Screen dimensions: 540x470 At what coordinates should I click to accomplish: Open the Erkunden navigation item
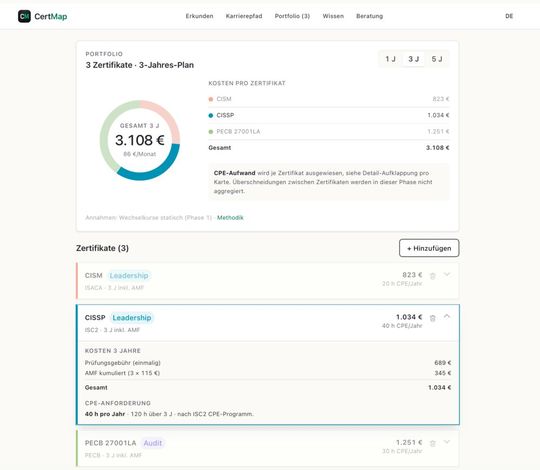(x=199, y=16)
